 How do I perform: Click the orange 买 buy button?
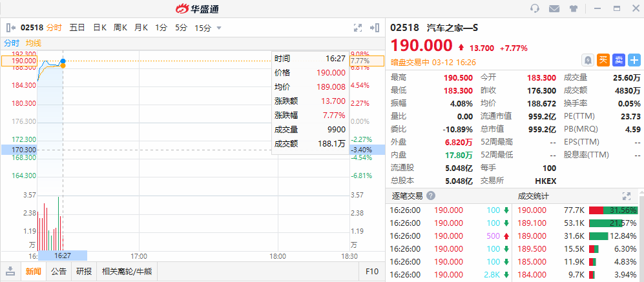[603, 60]
